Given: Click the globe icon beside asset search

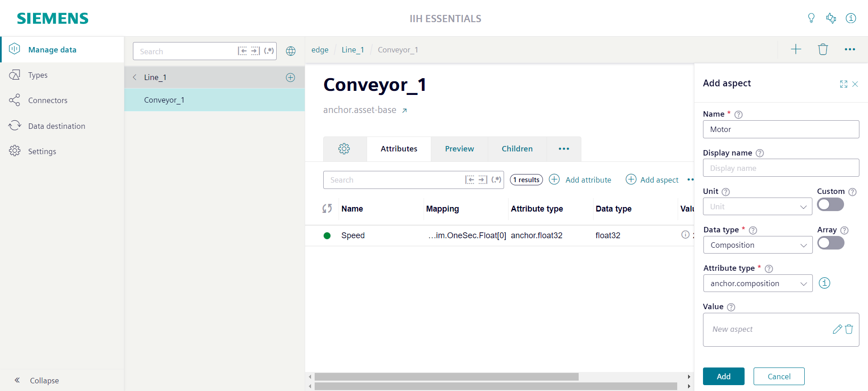Looking at the screenshot, I should click(x=291, y=51).
